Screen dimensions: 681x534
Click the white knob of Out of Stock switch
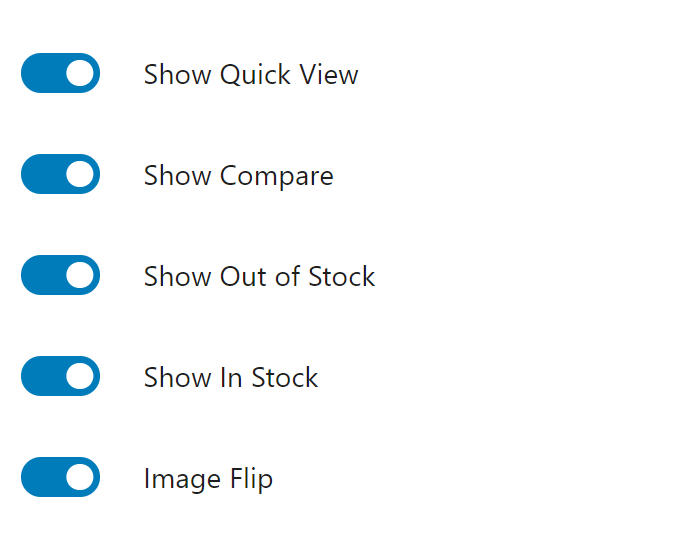tap(80, 276)
